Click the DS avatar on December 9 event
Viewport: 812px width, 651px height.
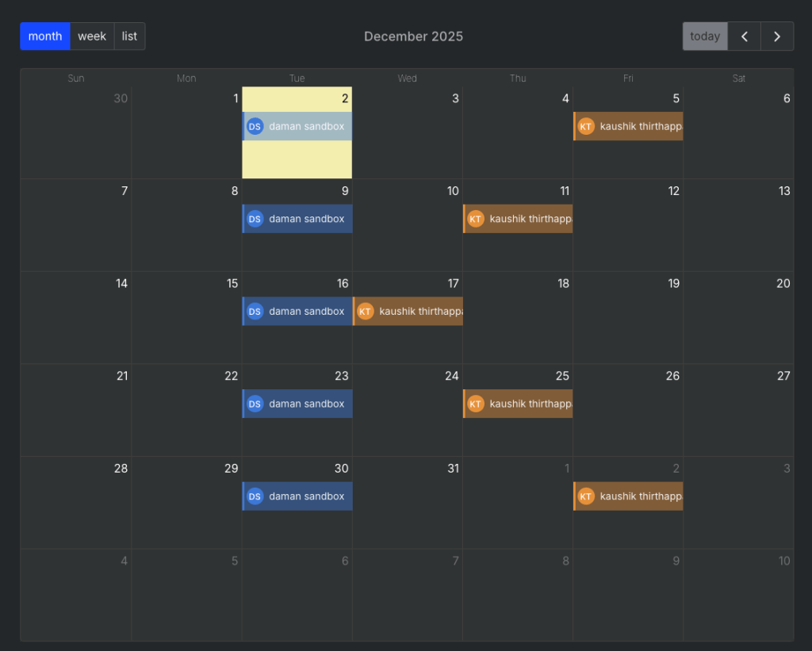(x=255, y=219)
